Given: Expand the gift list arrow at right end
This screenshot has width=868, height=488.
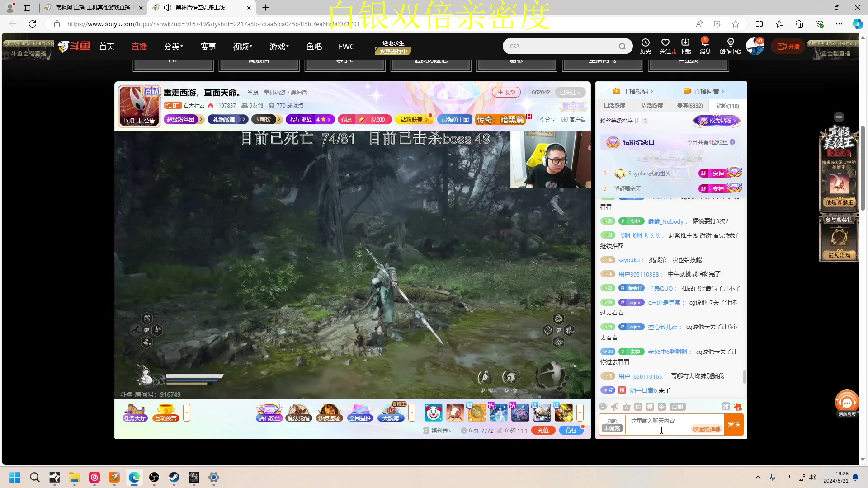Looking at the screenshot, I should click(x=580, y=413).
